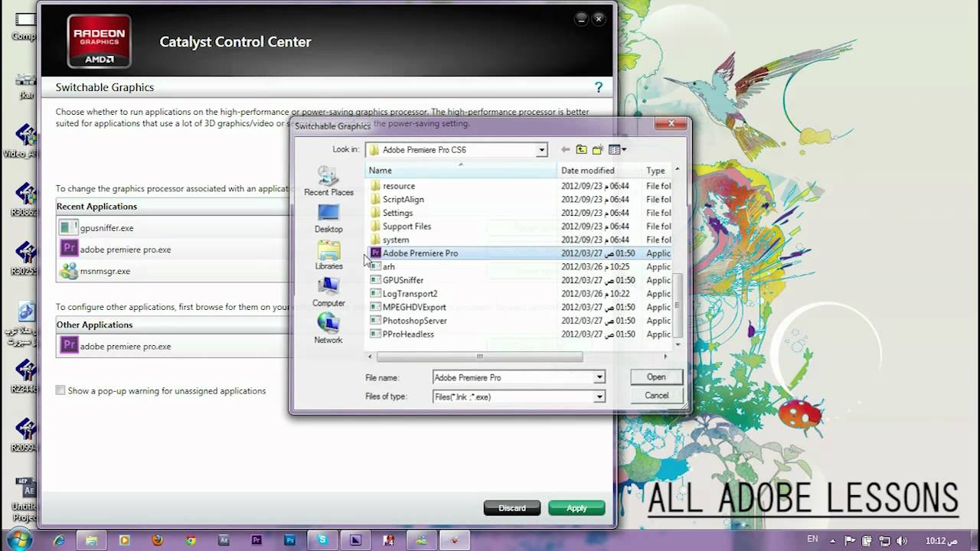Select the Settings folder

click(x=397, y=213)
